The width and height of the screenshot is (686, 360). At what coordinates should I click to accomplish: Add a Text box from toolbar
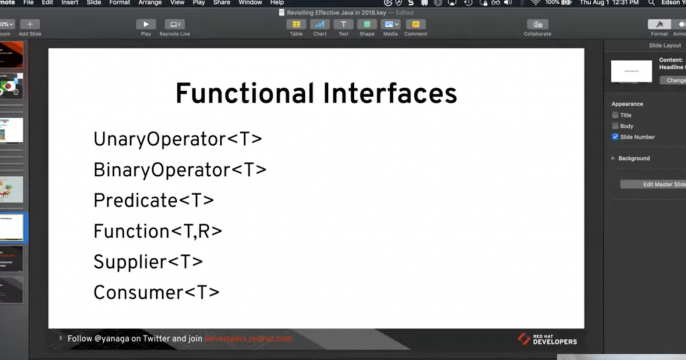(343, 24)
